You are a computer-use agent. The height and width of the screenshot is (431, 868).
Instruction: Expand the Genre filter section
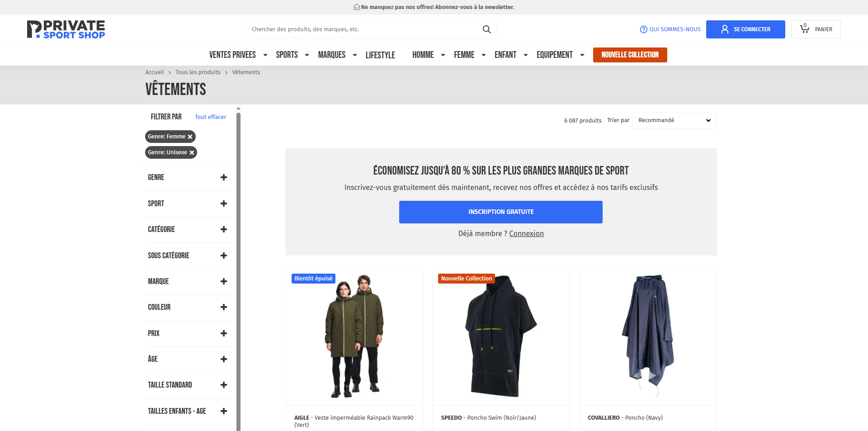(x=188, y=177)
